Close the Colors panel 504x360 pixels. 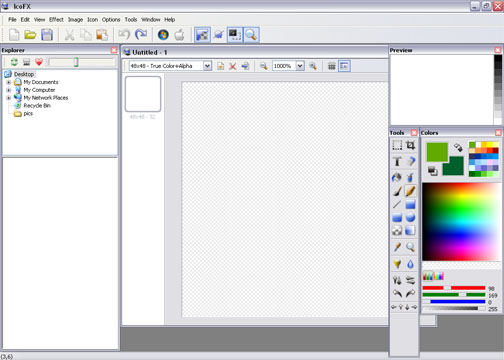click(498, 133)
